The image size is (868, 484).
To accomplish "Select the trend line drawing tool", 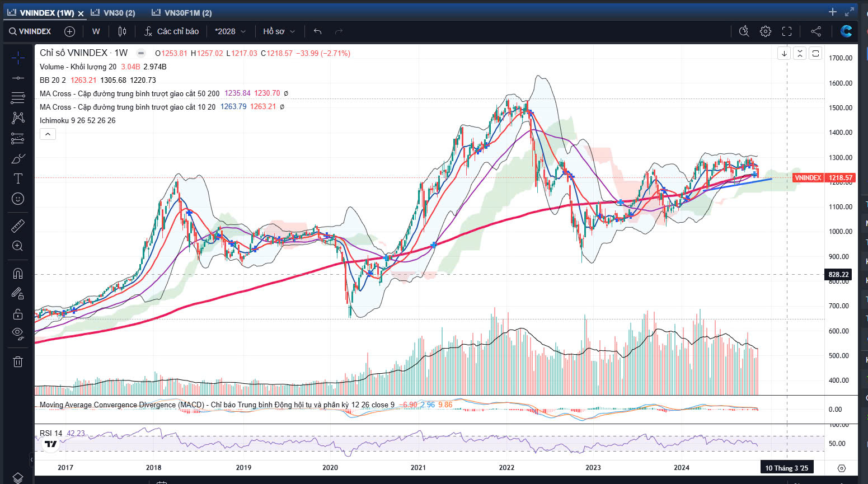I will [18, 78].
